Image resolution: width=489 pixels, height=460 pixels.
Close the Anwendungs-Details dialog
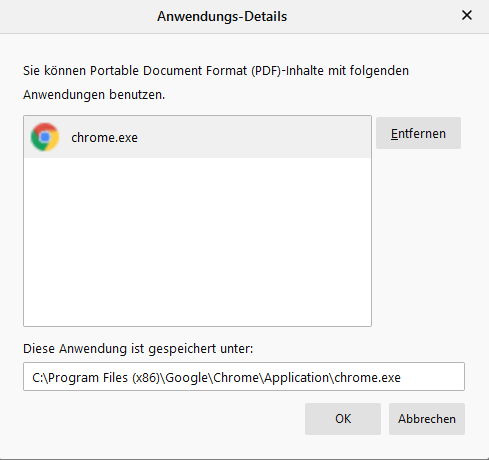tap(467, 15)
